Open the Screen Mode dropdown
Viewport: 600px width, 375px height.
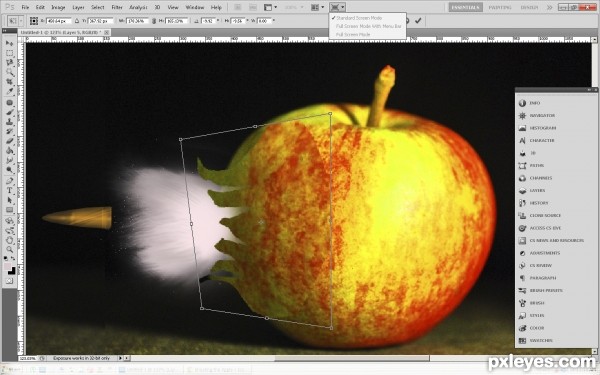(x=337, y=7)
